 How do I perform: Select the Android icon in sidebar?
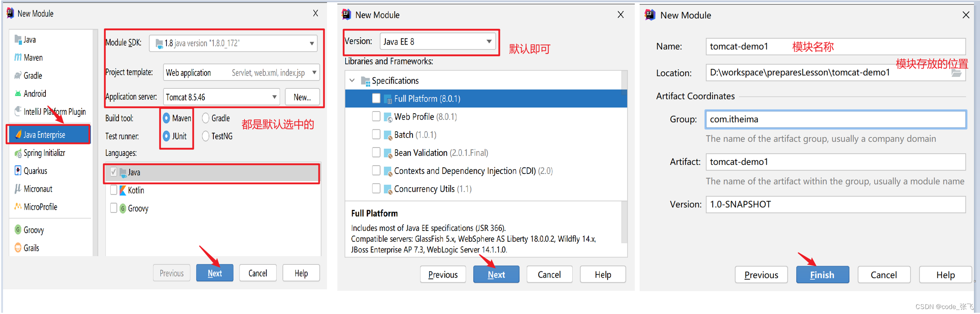point(18,93)
